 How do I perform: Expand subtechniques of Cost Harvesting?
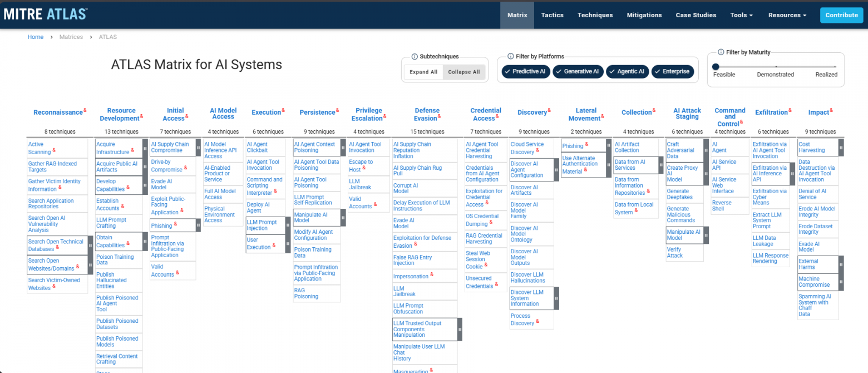pos(841,148)
